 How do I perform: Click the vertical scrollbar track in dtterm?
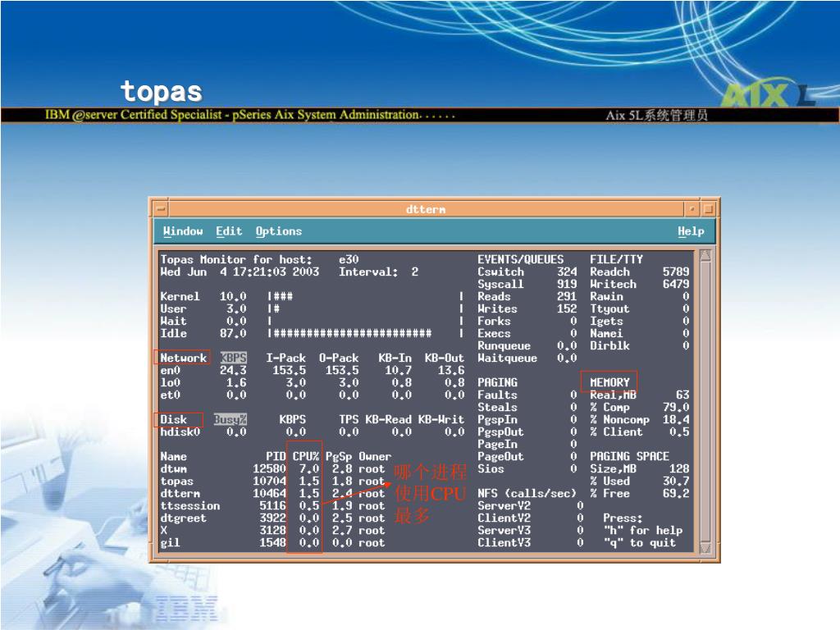705,402
